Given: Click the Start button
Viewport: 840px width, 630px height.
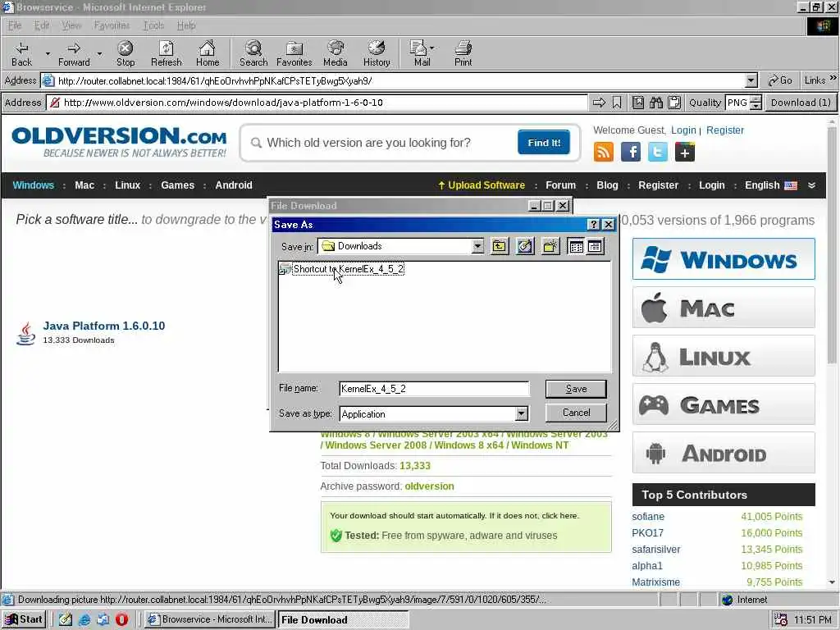Looking at the screenshot, I should point(24,619).
